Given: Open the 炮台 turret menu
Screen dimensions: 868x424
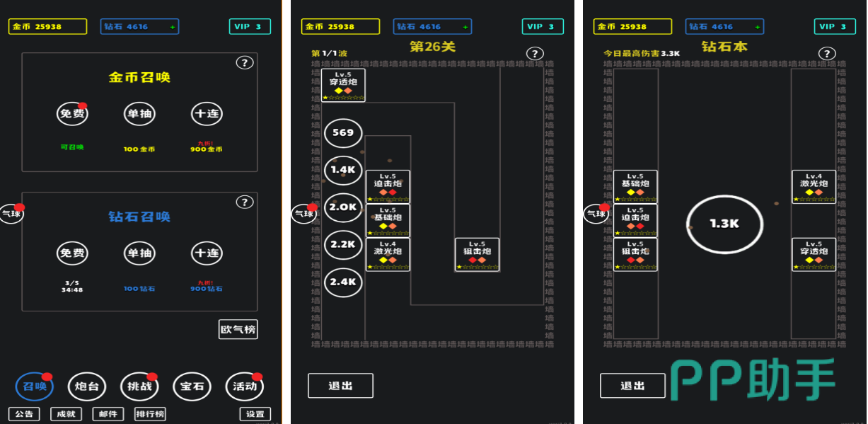Looking at the screenshot, I should click(87, 386).
